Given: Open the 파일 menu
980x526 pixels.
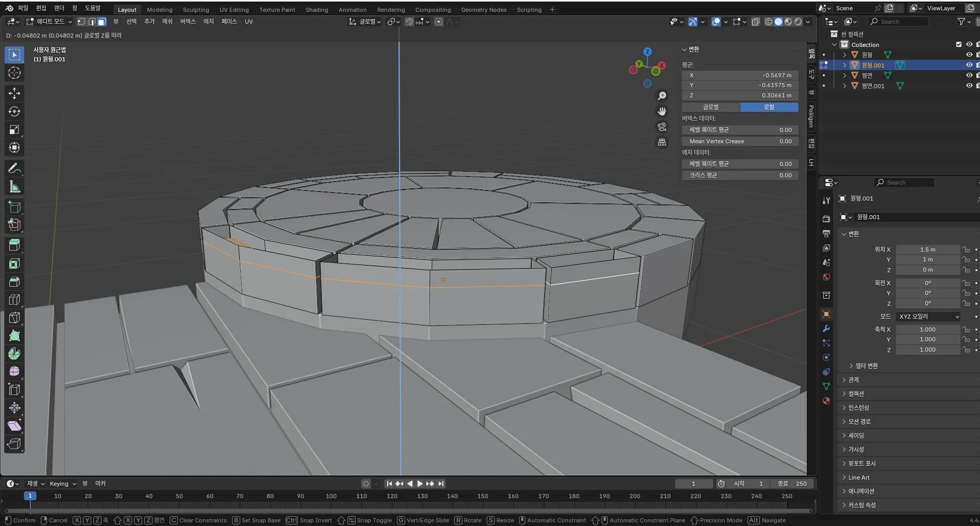Looking at the screenshot, I should tap(23, 8).
